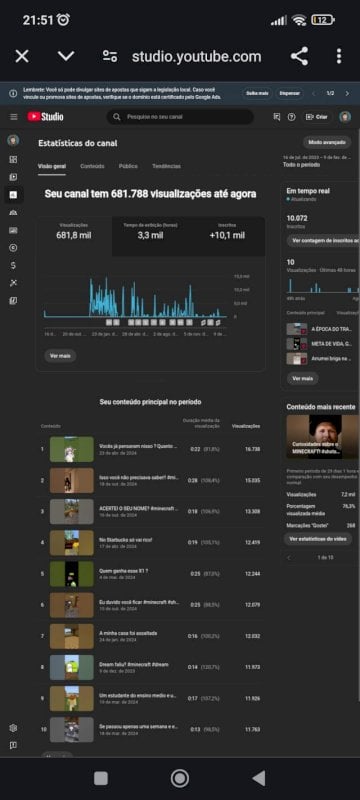Screen dimensions: 360x800
Task: Open ACERTEI O SEU NOME? video title
Action: pyautogui.click(x=140, y=509)
